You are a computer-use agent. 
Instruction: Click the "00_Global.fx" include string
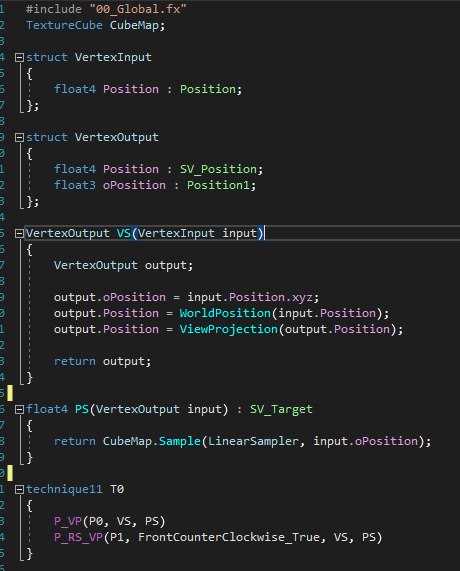click(x=138, y=9)
